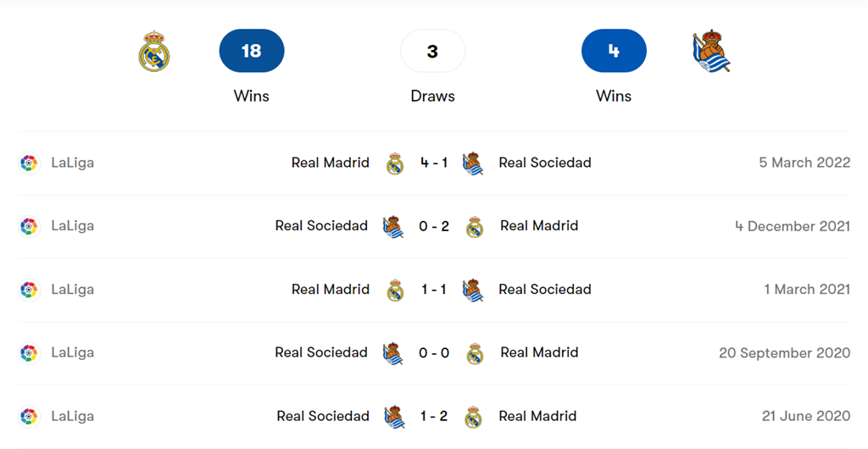
Task: Select the 3 draws badge
Action: click(433, 51)
